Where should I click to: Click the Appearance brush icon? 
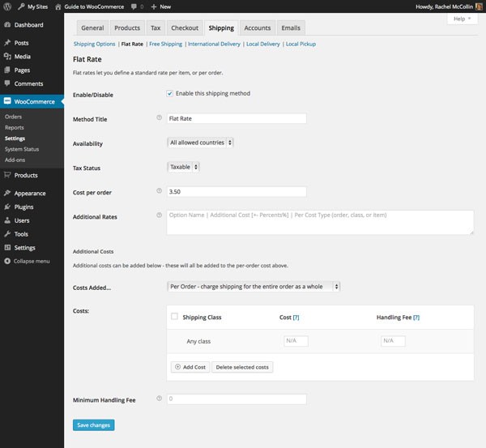(x=7, y=193)
